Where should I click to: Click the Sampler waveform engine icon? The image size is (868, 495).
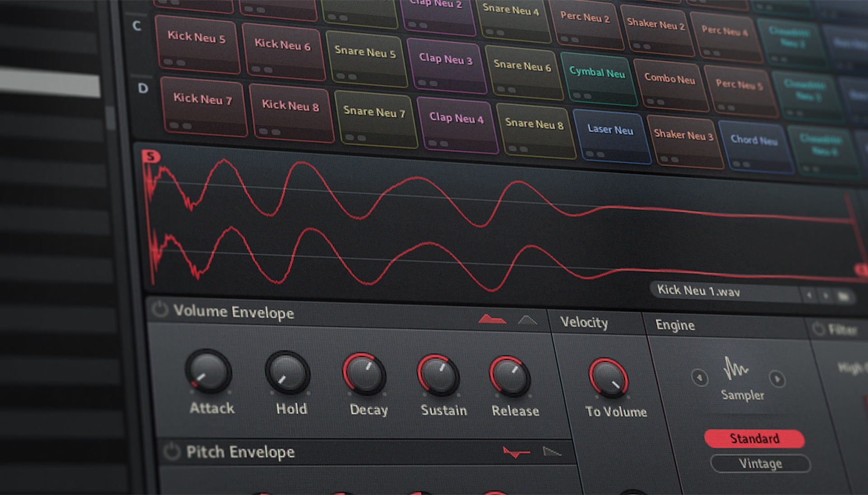(x=736, y=369)
